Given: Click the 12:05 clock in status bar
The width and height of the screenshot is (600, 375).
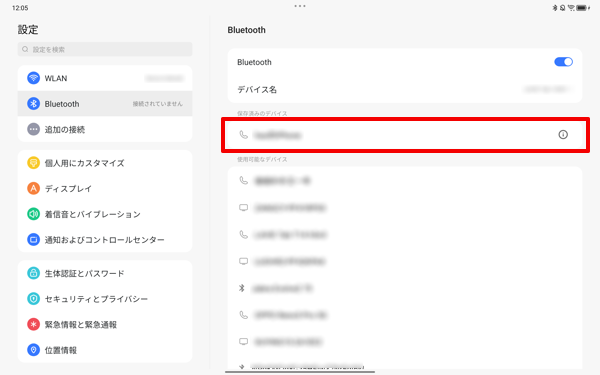Looking at the screenshot, I should [20, 8].
